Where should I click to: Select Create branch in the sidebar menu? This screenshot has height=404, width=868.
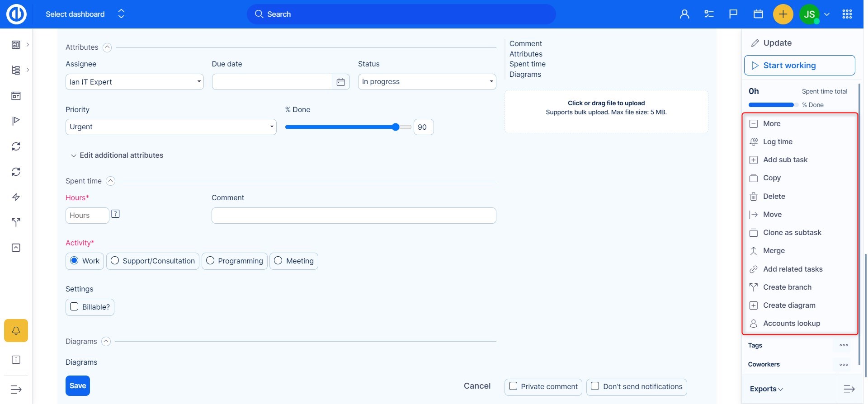(x=787, y=287)
